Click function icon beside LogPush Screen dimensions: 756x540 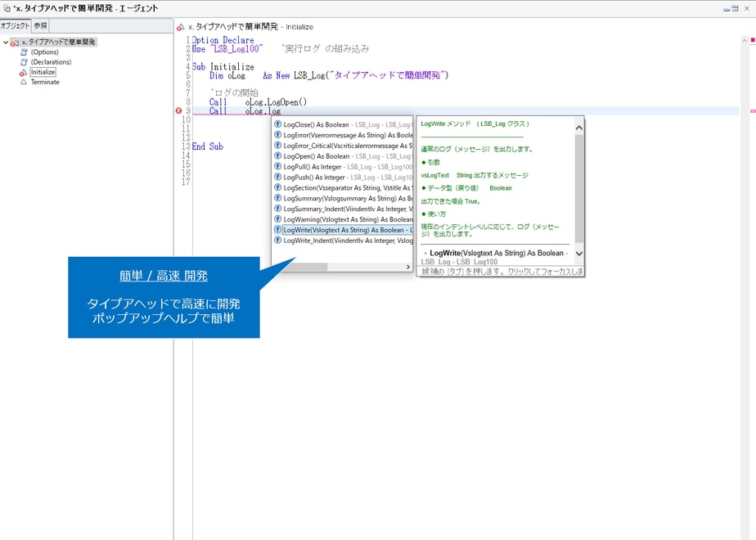pos(277,177)
